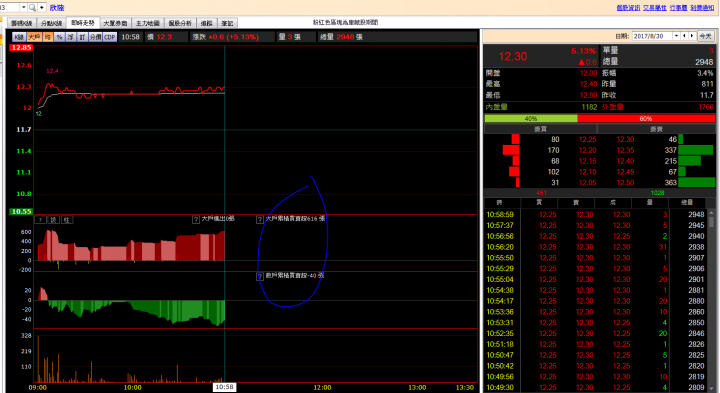Click the 時 time column header
Image resolution: width=720 pixels, height=393 pixels.
[500, 202]
